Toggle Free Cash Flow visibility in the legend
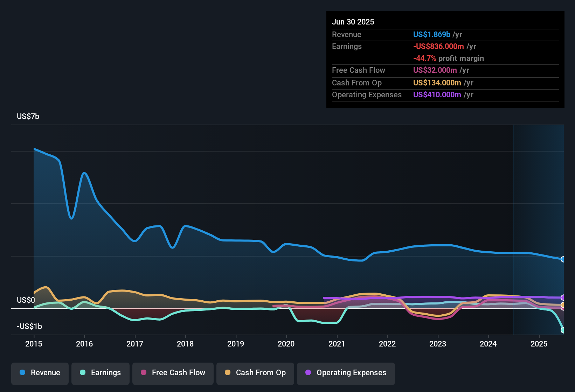The height and width of the screenshot is (392, 575). coord(173,373)
